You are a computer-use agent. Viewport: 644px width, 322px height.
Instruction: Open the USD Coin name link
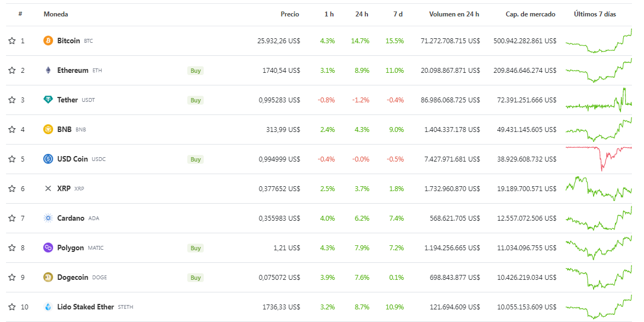72,159
